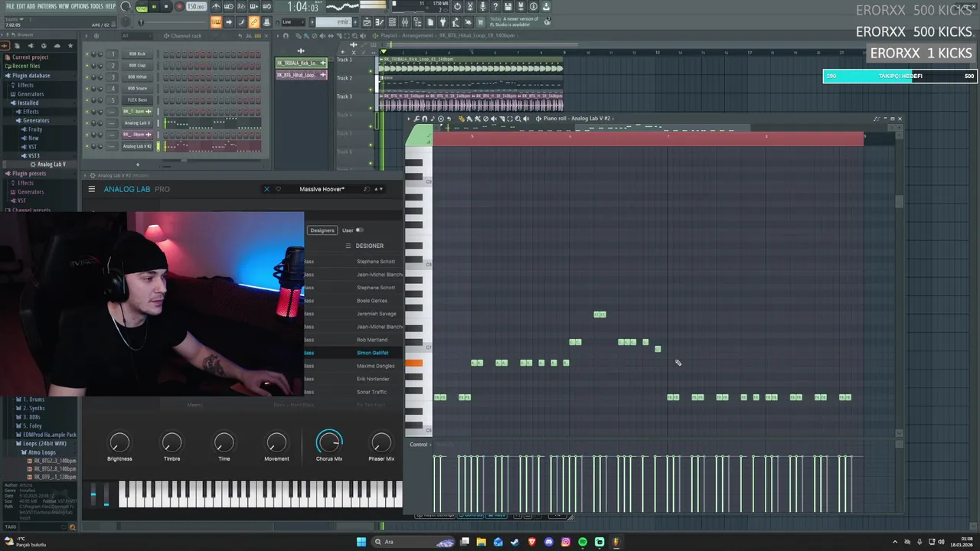The height and width of the screenshot is (551, 980).
Task: Toggle mute LED for Analog Lab V channel
Action: click(x=87, y=122)
